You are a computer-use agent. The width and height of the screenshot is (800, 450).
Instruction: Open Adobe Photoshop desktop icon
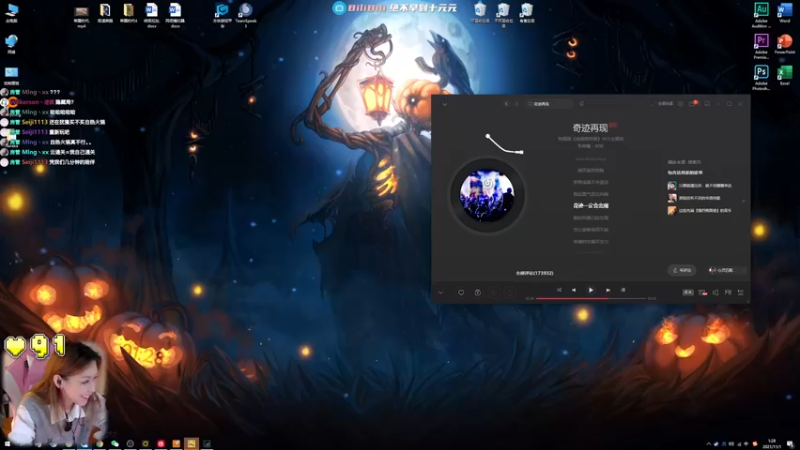pyautogui.click(x=761, y=78)
